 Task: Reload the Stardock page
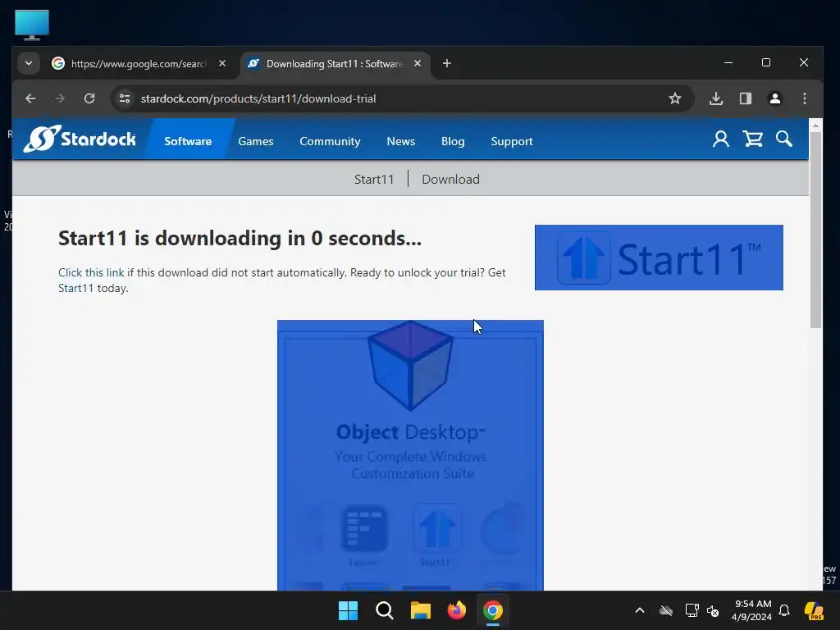point(89,98)
